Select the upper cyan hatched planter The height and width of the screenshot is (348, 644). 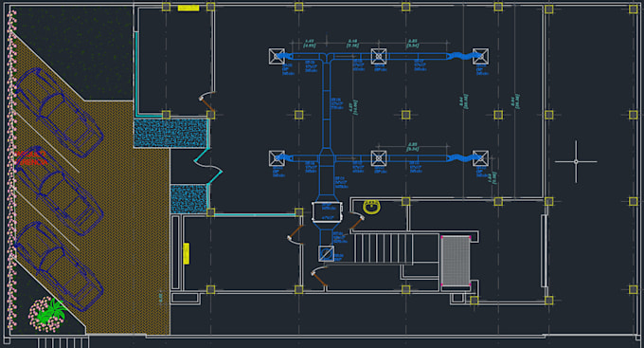[x=170, y=134]
